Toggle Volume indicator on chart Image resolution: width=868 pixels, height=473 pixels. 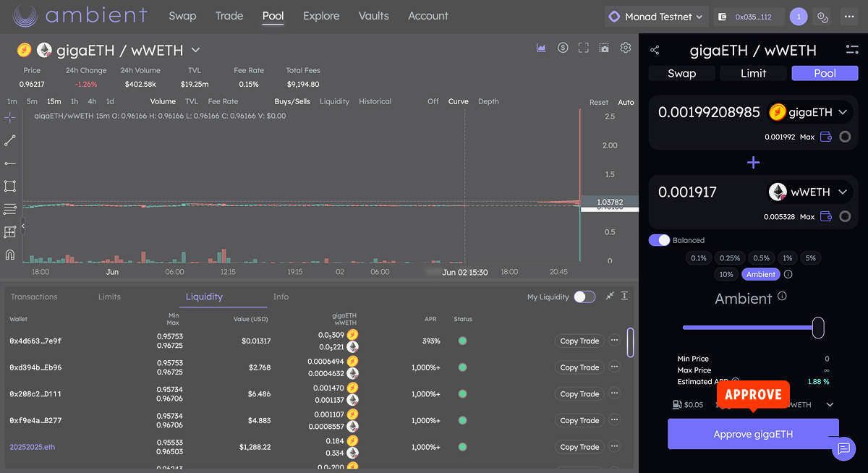(x=163, y=101)
